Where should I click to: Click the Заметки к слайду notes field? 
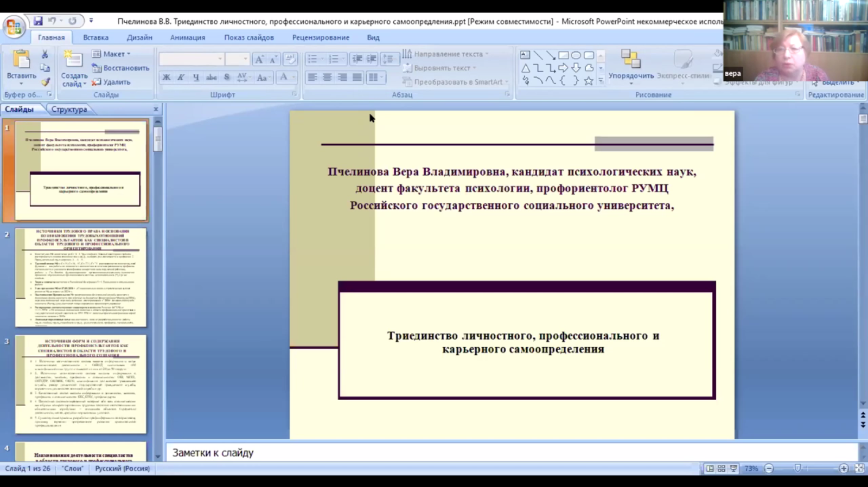point(512,453)
